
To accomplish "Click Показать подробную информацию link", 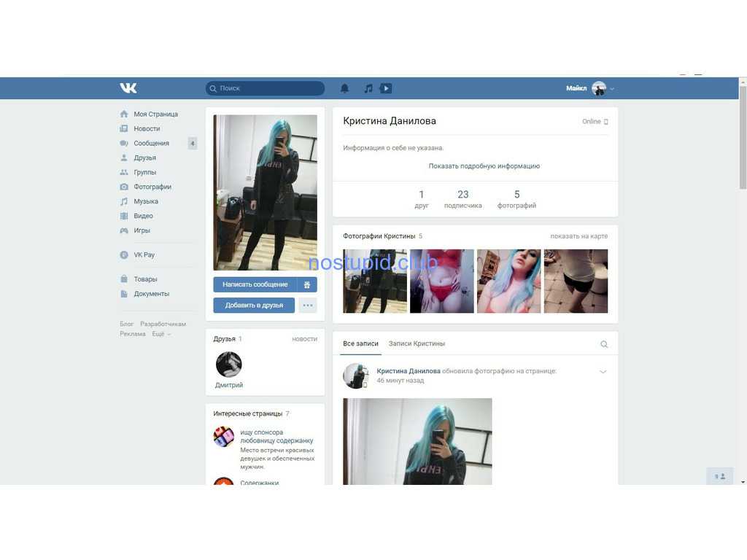I will tap(484, 166).
